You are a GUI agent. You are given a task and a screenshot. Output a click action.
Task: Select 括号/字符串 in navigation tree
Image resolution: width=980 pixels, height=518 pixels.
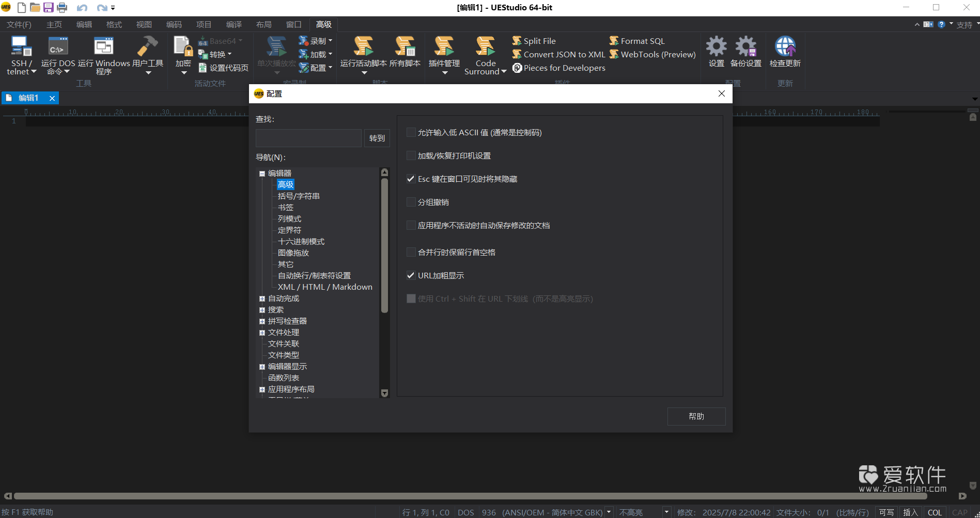299,196
